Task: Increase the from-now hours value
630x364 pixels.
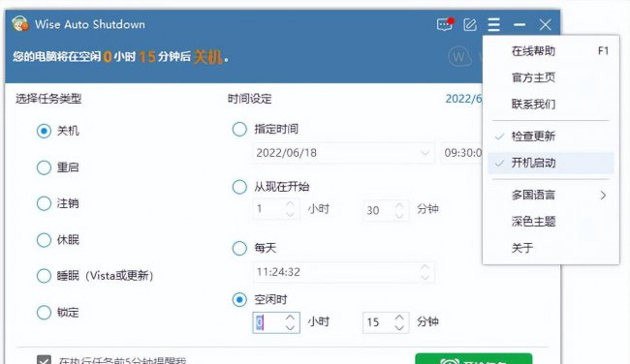Action: pos(290,204)
